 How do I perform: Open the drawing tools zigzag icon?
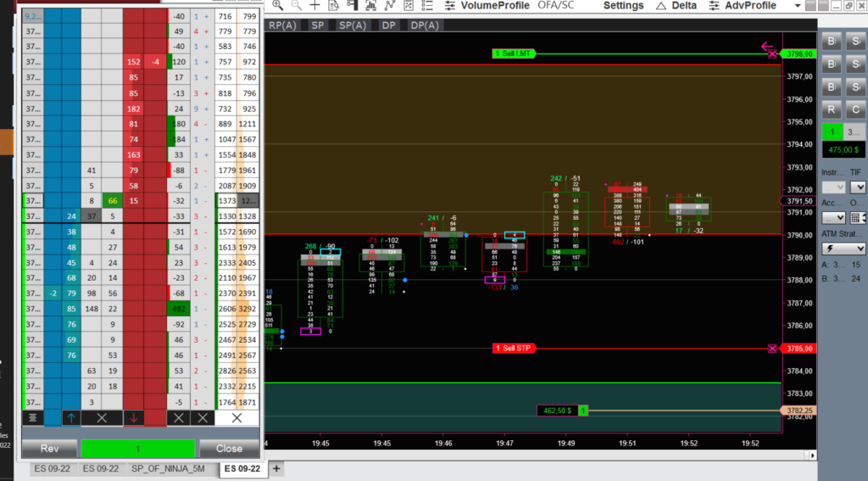[390, 6]
